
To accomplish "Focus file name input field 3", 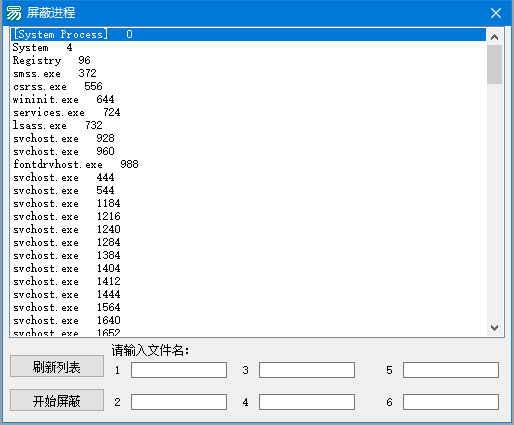I will tap(307, 370).
